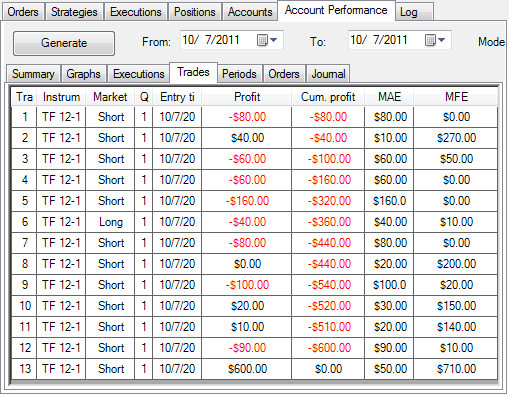Click the Generate button

64,43
